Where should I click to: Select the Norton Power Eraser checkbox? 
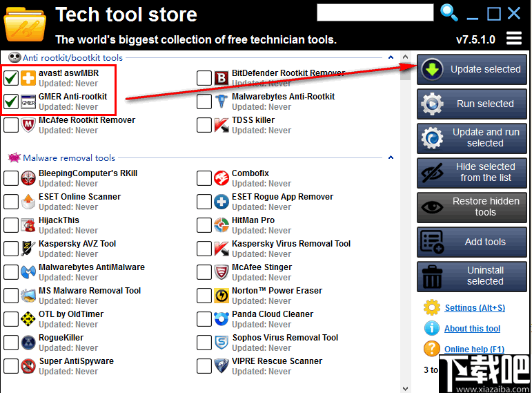point(204,296)
